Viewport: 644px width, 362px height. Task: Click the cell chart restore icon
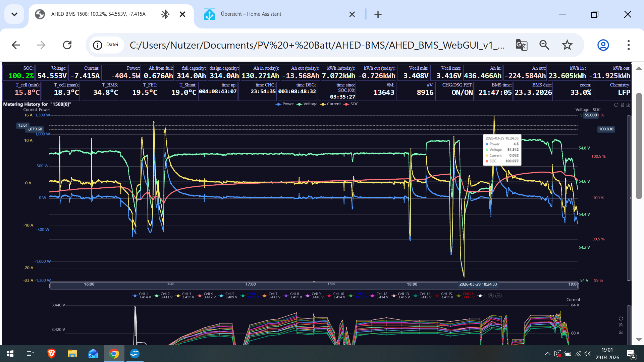(621, 319)
